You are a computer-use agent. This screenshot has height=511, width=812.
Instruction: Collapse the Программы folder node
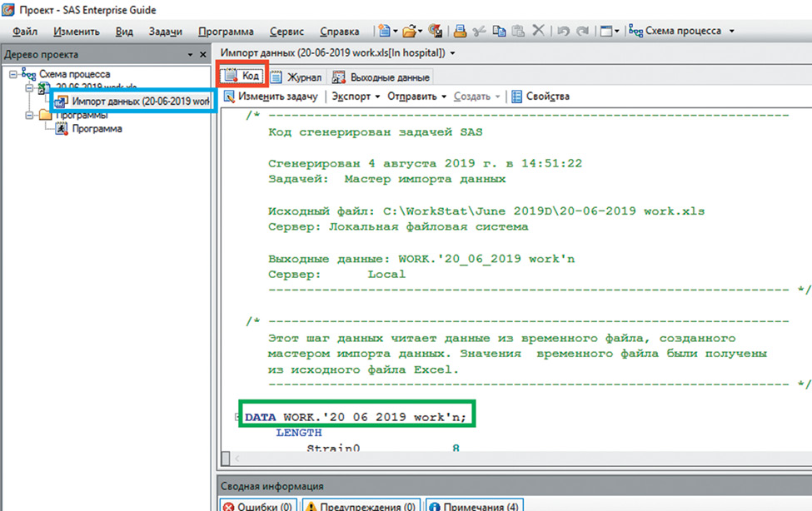(x=29, y=116)
